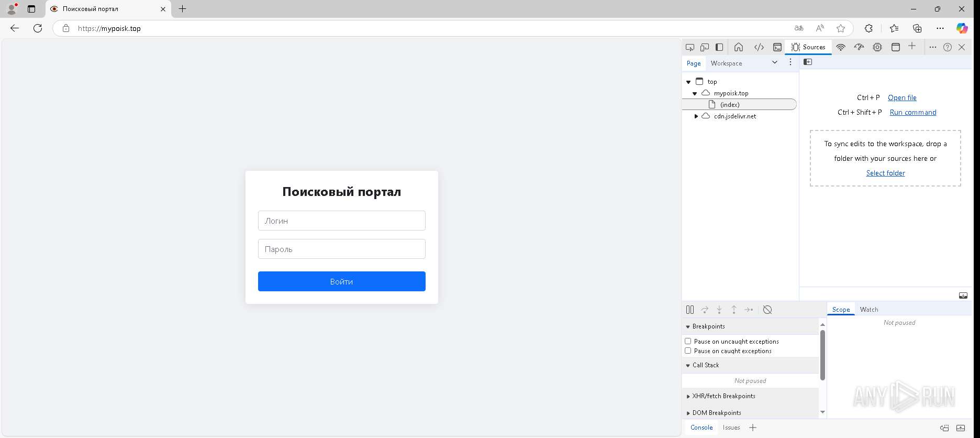Open the DevTools Welcome home tool
980x438 pixels.
coord(739,47)
